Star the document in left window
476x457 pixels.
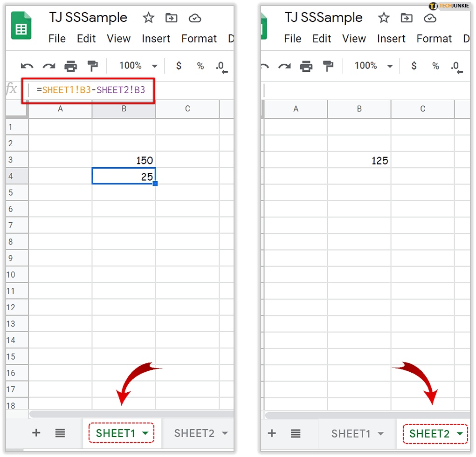click(x=148, y=18)
